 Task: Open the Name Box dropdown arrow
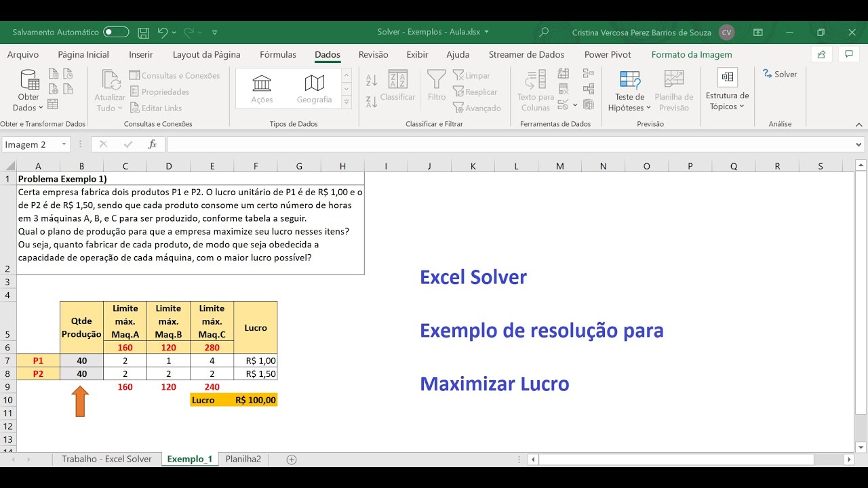[64, 144]
